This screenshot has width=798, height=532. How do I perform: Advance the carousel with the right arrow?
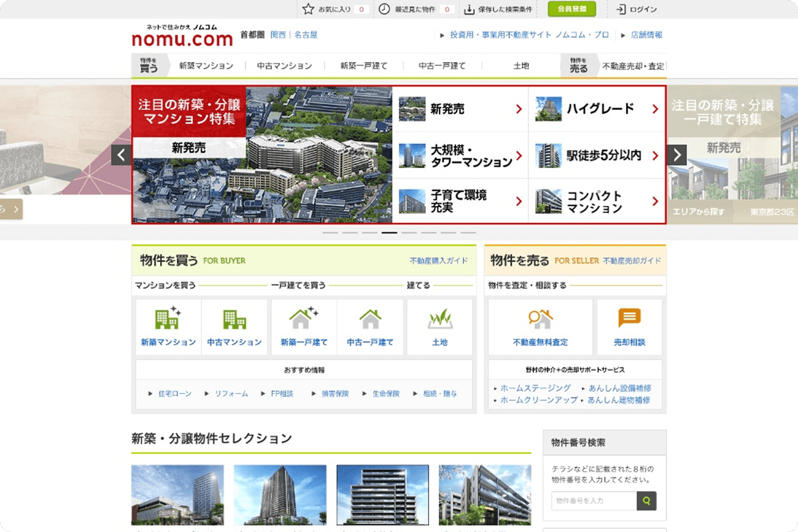click(x=676, y=154)
